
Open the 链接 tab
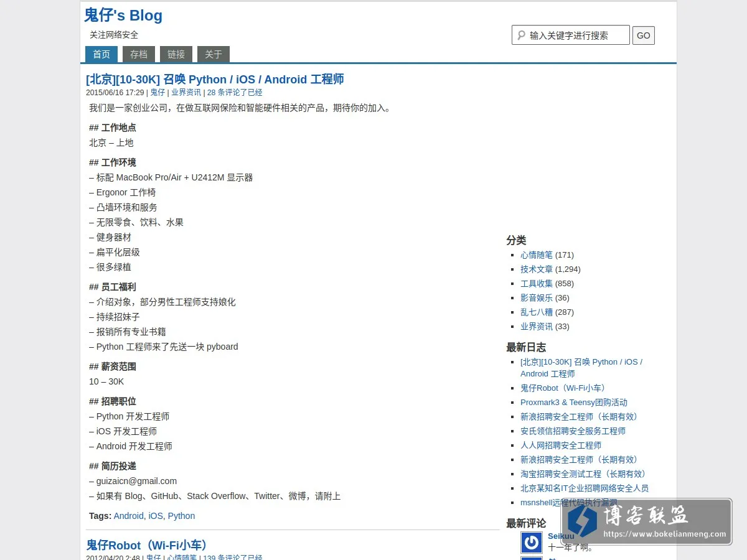click(x=176, y=54)
